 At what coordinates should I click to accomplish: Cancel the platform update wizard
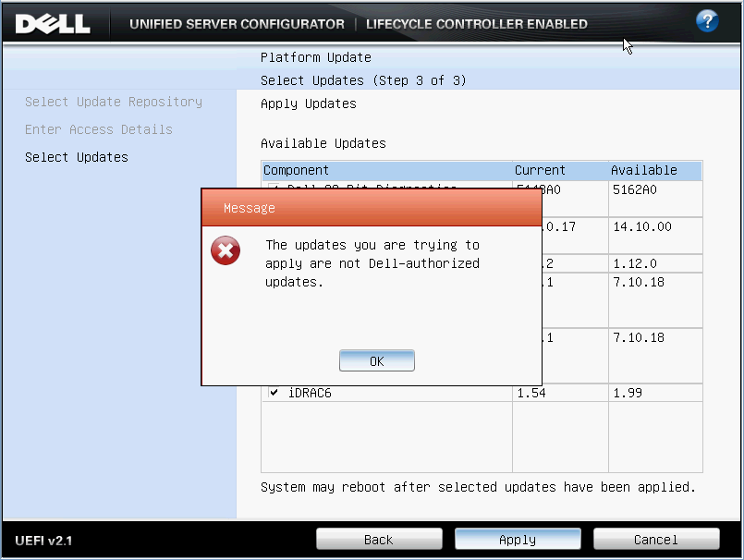[656, 539]
